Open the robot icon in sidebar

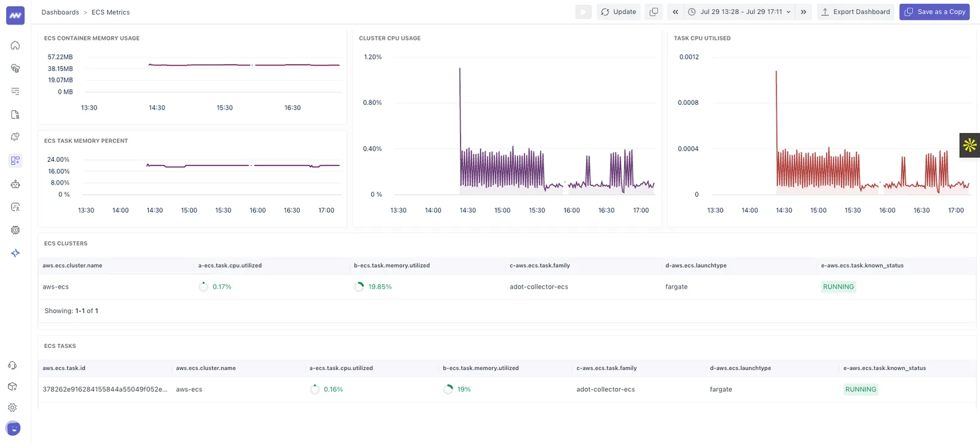pyautogui.click(x=15, y=184)
